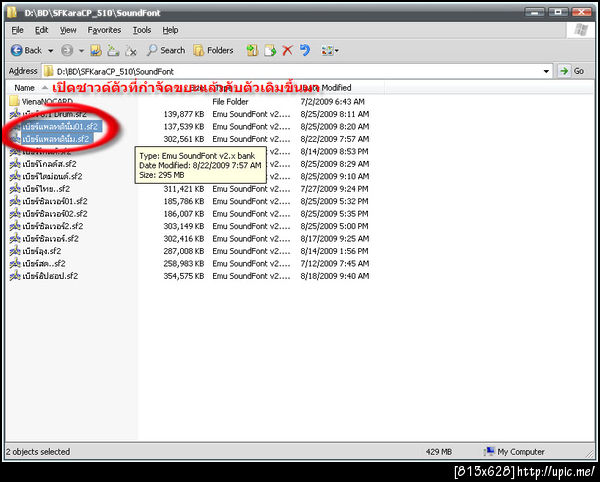Click file icon of the 303,149 KB row
This screenshot has height=482, width=600.
(15, 226)
